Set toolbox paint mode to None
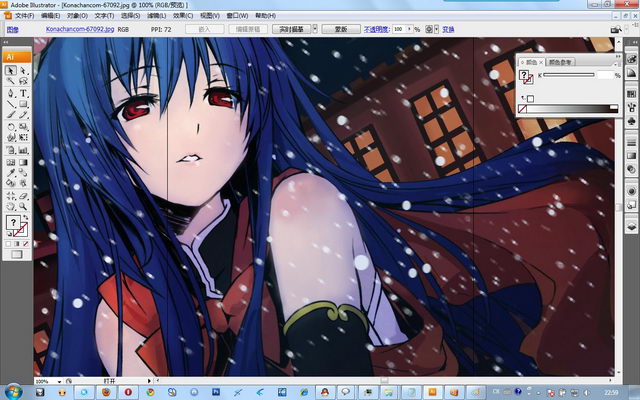This screenshot has height=400, width=640. 26,244
